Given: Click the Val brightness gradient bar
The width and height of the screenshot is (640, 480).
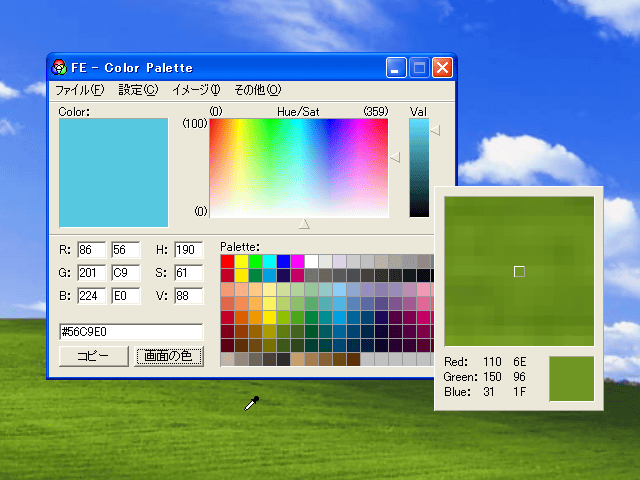Looking at the screenshot, I should coord(419,168).
